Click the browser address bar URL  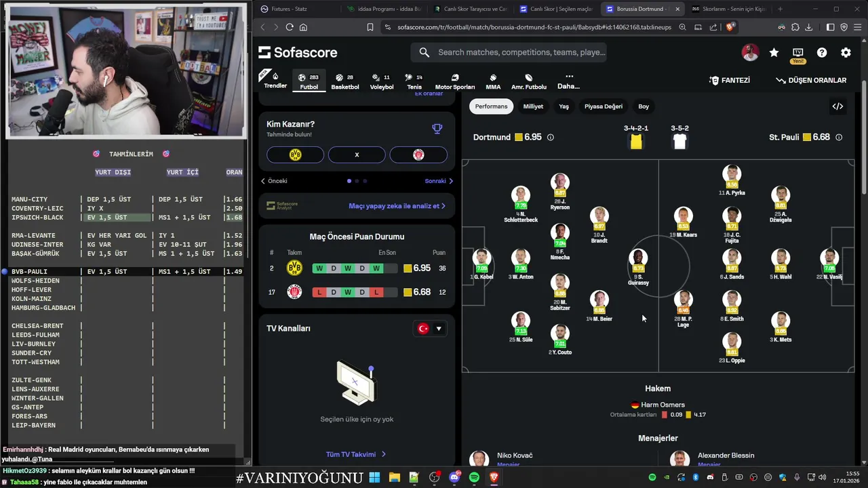click(x=534, y=27)
